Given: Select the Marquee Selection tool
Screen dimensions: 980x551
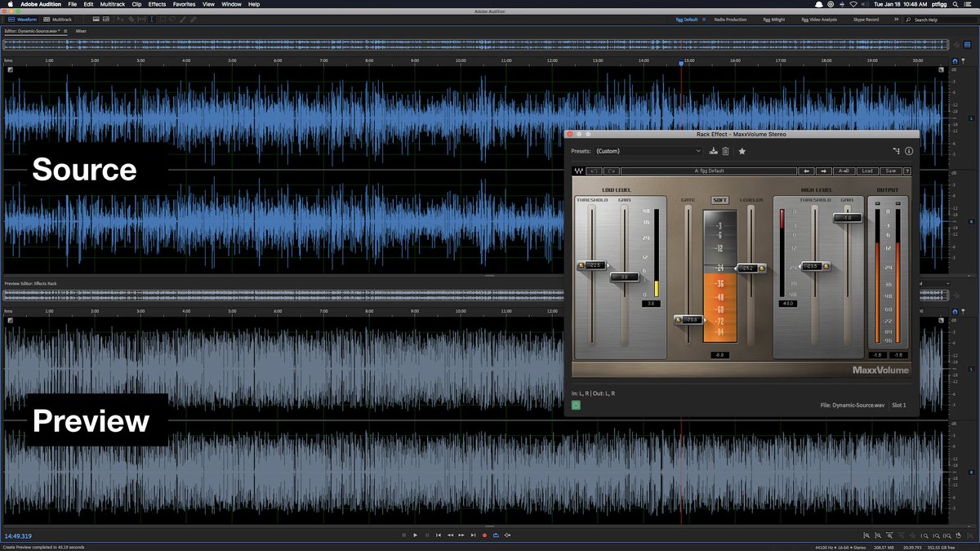Looking at the screenshot, I should tap(162, 20).
